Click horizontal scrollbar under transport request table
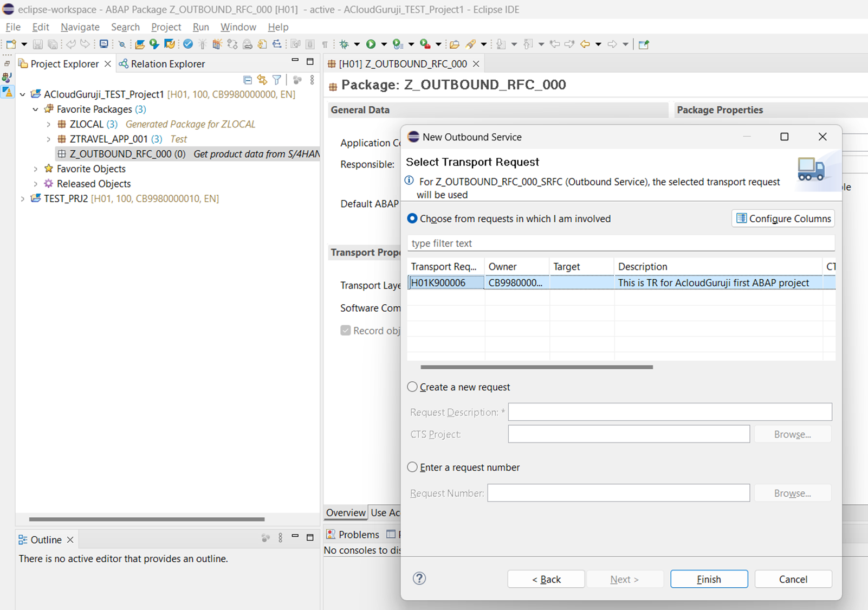The width and height of the screenshot is (868, 610). [536, 367]
